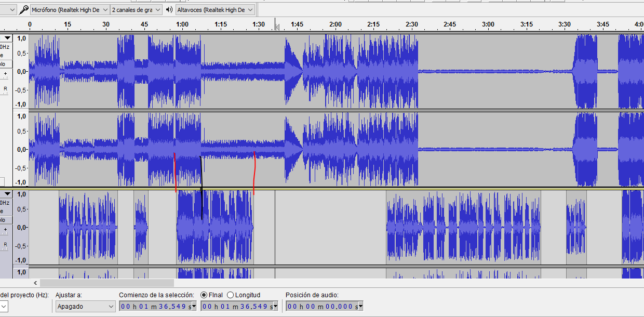Click the second track's short clip near 0:42

pos(141,227)
